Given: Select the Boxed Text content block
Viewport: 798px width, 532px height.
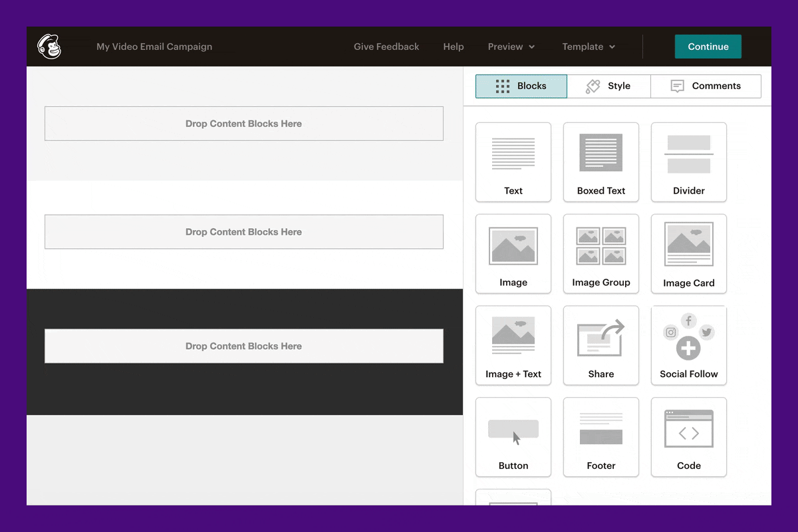Looking at the screenshot, I should [601, 162].
